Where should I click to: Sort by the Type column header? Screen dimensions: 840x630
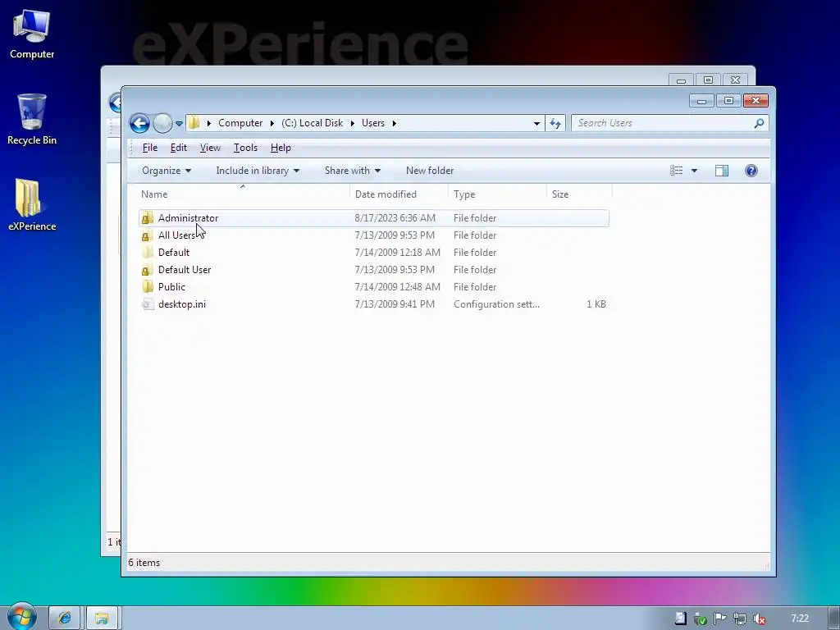point(497,194)
